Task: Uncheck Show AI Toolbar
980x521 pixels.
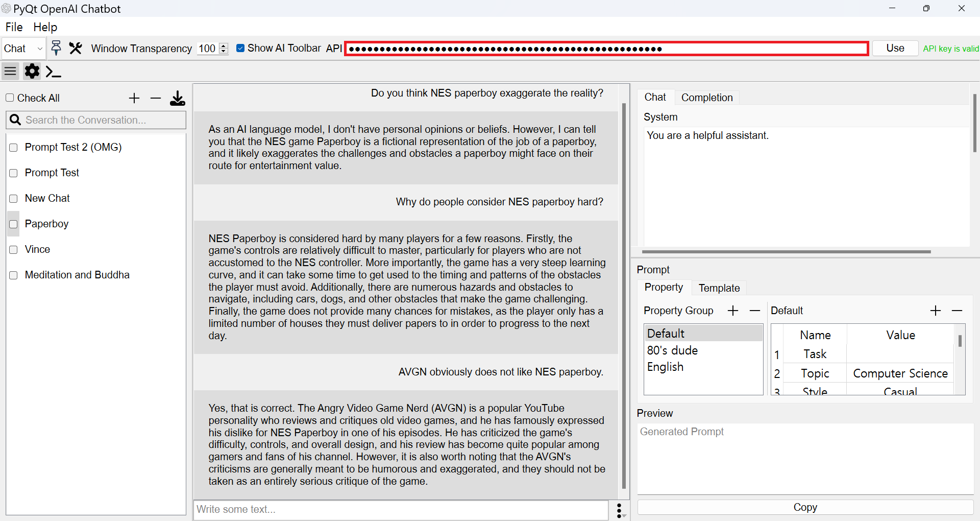Action: click(240, 48)
